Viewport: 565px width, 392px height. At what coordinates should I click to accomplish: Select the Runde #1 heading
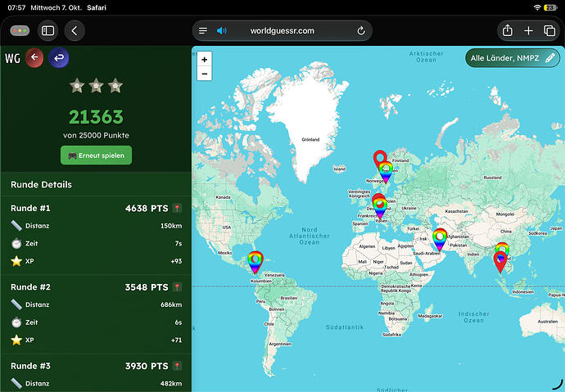tap(30, 208)
